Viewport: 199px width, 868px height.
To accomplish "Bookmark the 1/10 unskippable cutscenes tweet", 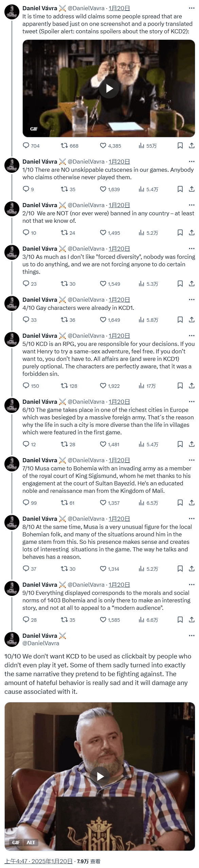I will click(180, 189).
